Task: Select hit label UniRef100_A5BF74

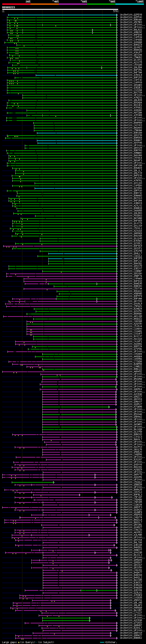Action: point(131,276)
